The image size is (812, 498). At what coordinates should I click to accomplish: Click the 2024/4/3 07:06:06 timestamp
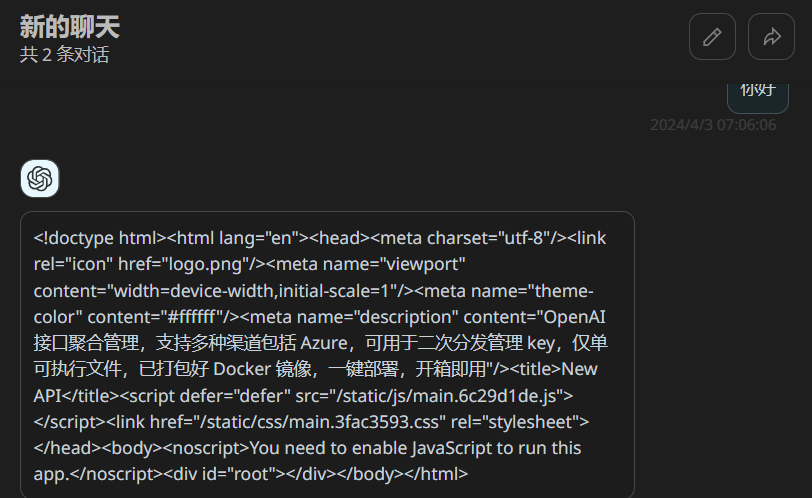[713, 125]
